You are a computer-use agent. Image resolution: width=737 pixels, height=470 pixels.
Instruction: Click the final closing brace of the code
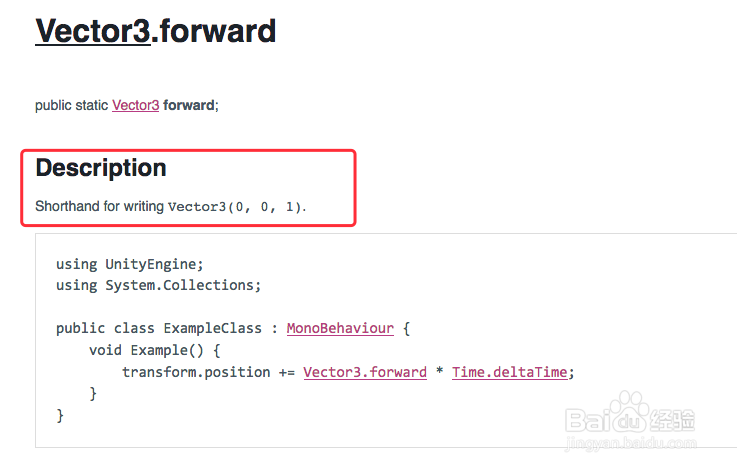pyautogui.click(x=60, y=415)
